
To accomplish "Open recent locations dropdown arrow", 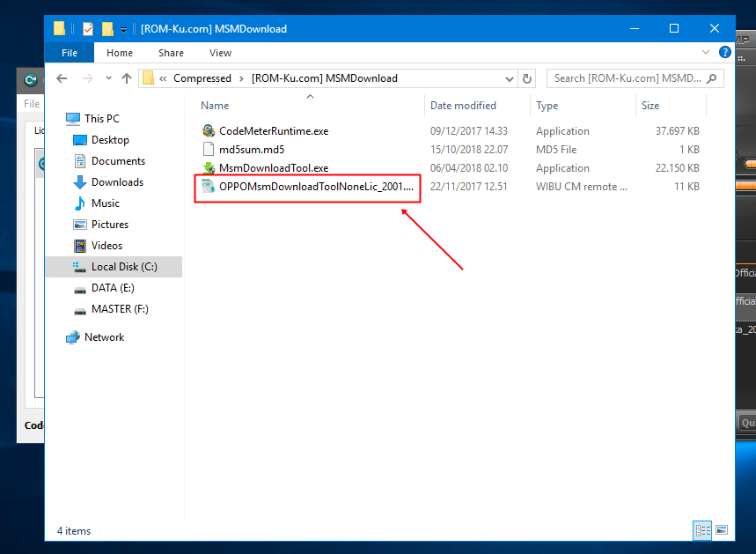I will (108, 78).
